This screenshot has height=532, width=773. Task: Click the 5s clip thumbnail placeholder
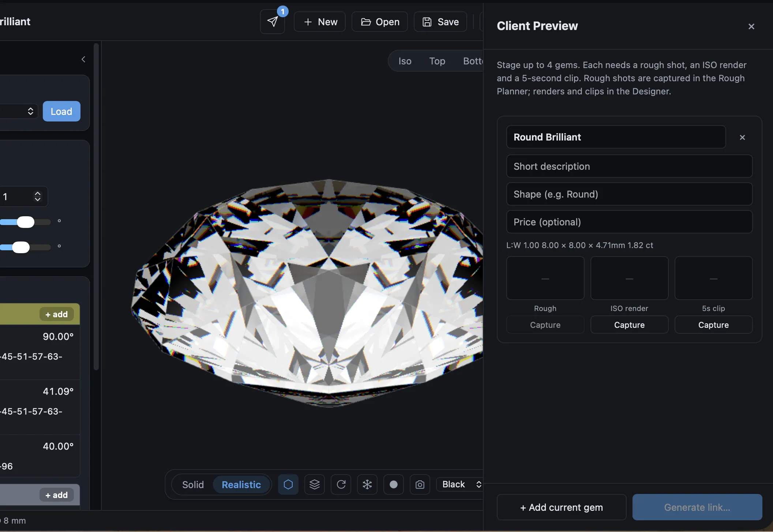point(713,278)
